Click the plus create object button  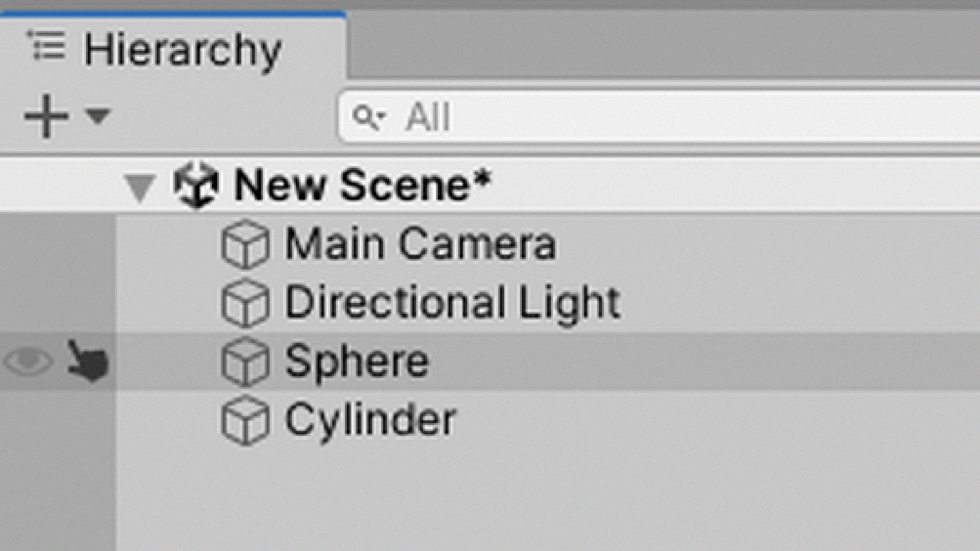point(46,116)
